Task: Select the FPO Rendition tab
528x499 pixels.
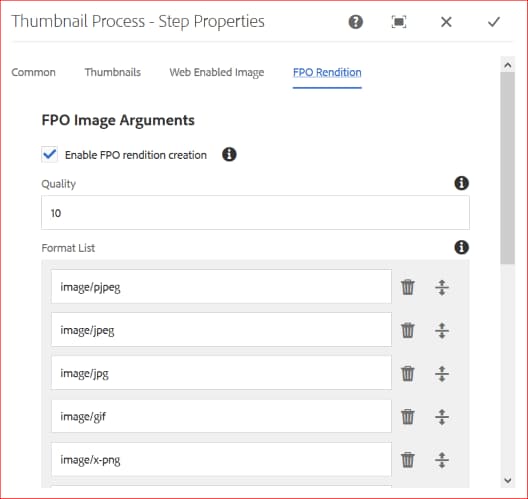Action: [327, 72]
